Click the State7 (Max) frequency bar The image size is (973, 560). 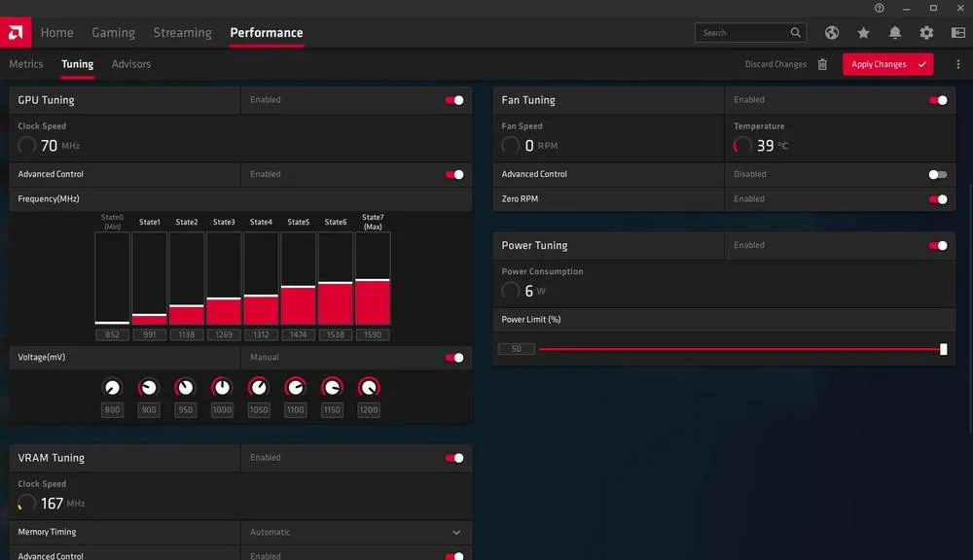point(373,278)
